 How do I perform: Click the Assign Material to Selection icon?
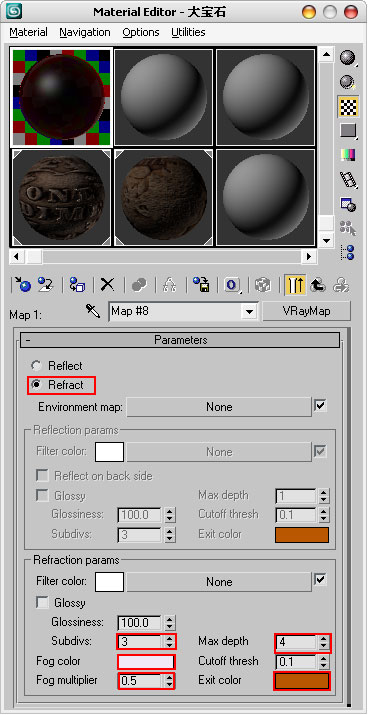pyautogui.click(x=77, y=285)
